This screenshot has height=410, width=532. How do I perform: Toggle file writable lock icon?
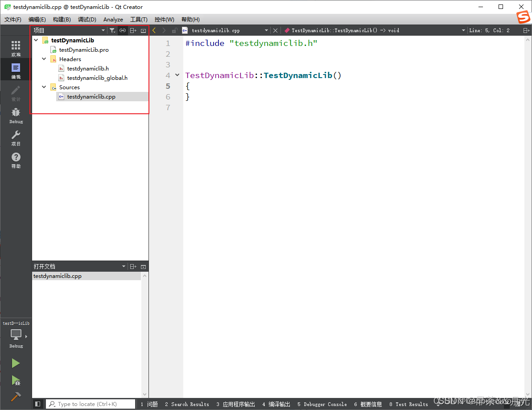pyautogui.click(x=174, y=30)
